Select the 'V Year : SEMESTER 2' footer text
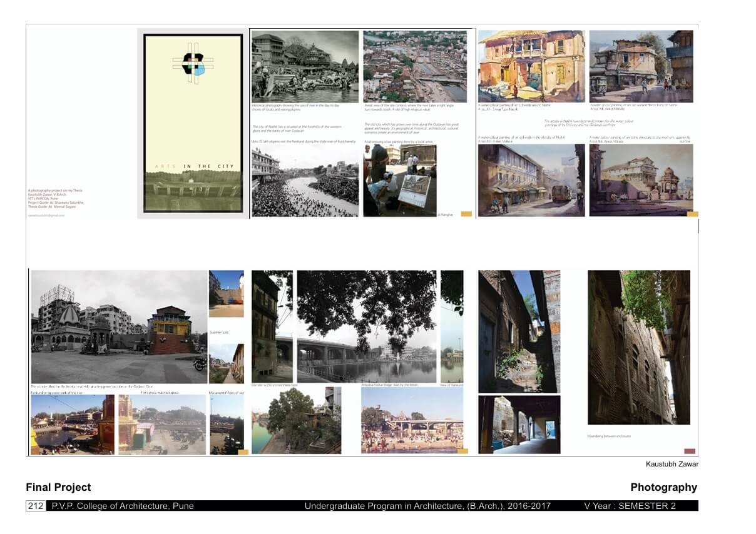This screenshot has width=756, height=534. tap(630, 506)
